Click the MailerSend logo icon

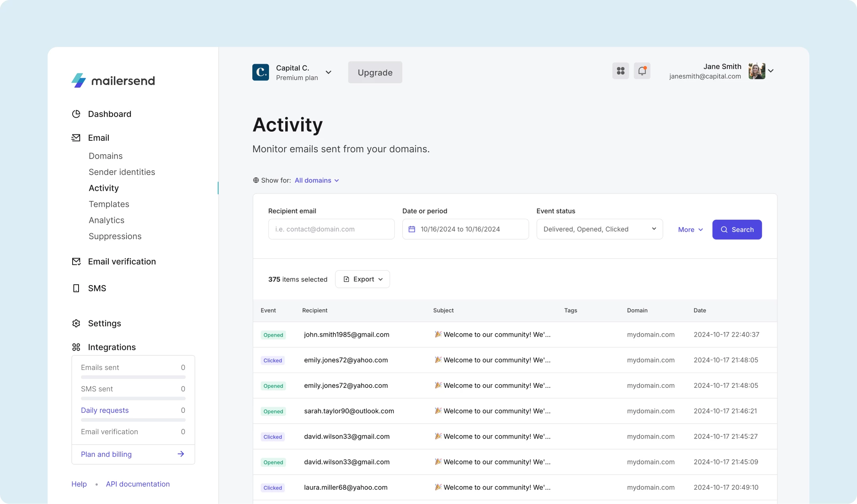[x=77, y=79]
